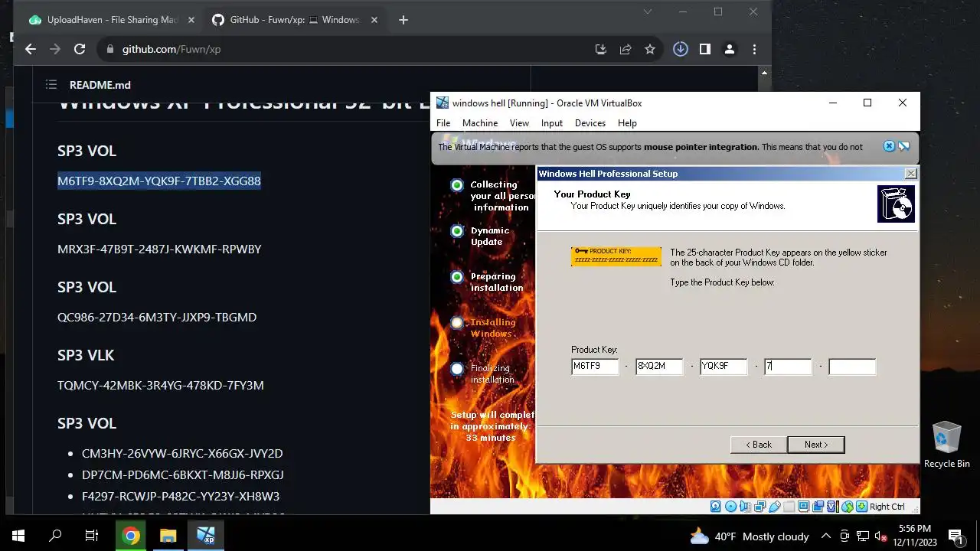The height and width of the screenshot is (551, 980).
Task: Click the fourth product key field
Action: [788, 367]
